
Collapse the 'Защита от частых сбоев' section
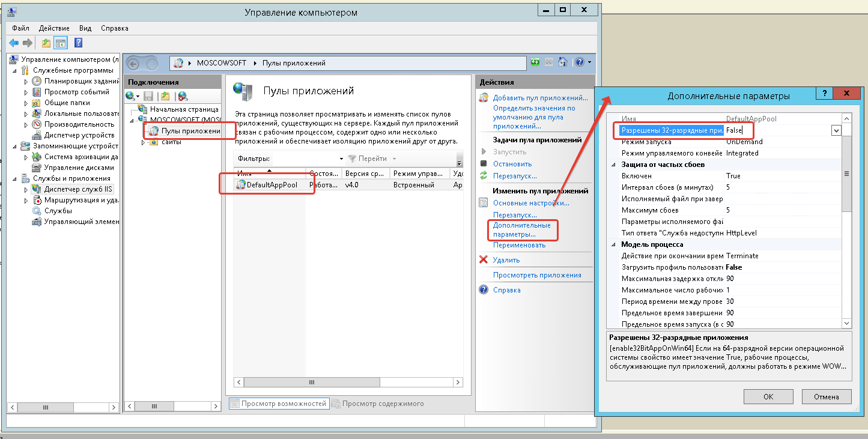(x=613, y=165)
